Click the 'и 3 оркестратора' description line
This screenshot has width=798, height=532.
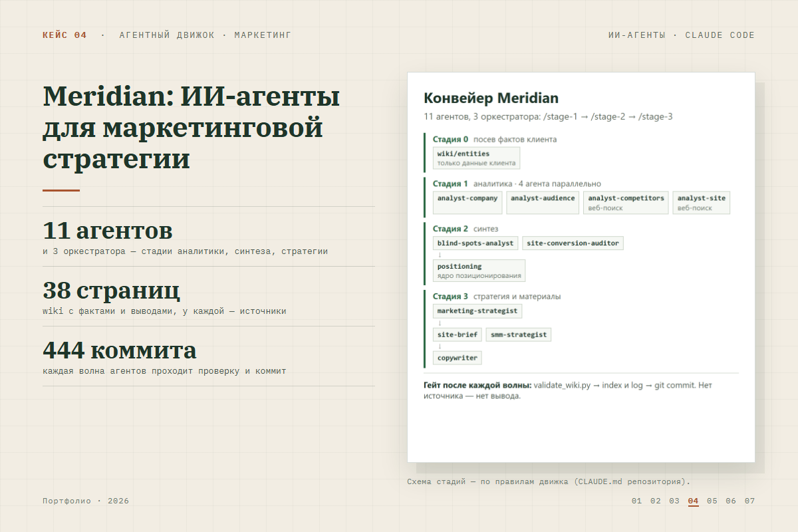click(x=185, y=251)
